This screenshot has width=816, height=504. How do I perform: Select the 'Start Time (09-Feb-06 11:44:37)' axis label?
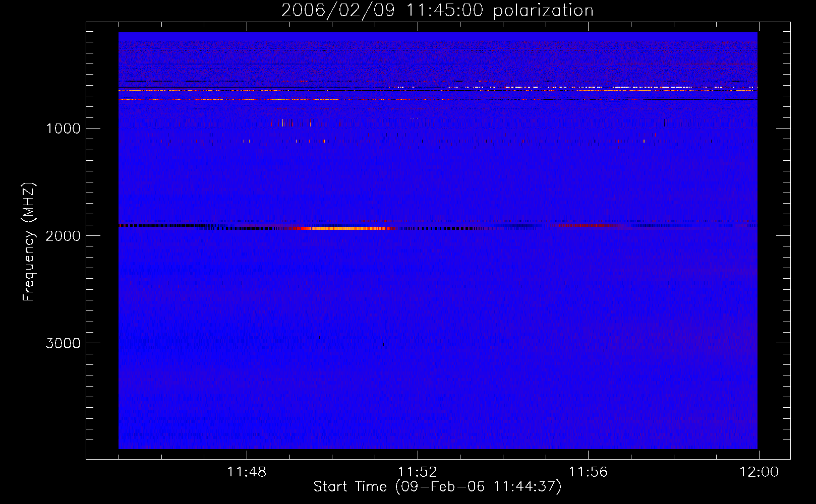point(437,487)
